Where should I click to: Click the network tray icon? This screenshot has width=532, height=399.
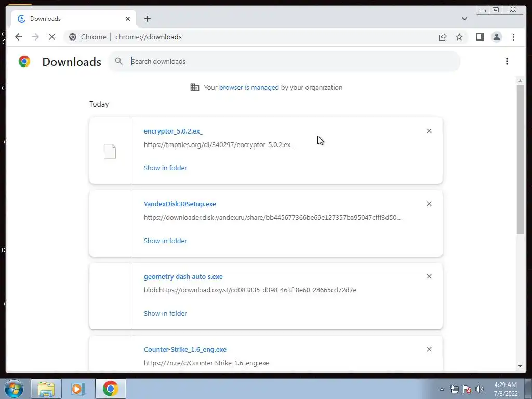pos(454,389)
